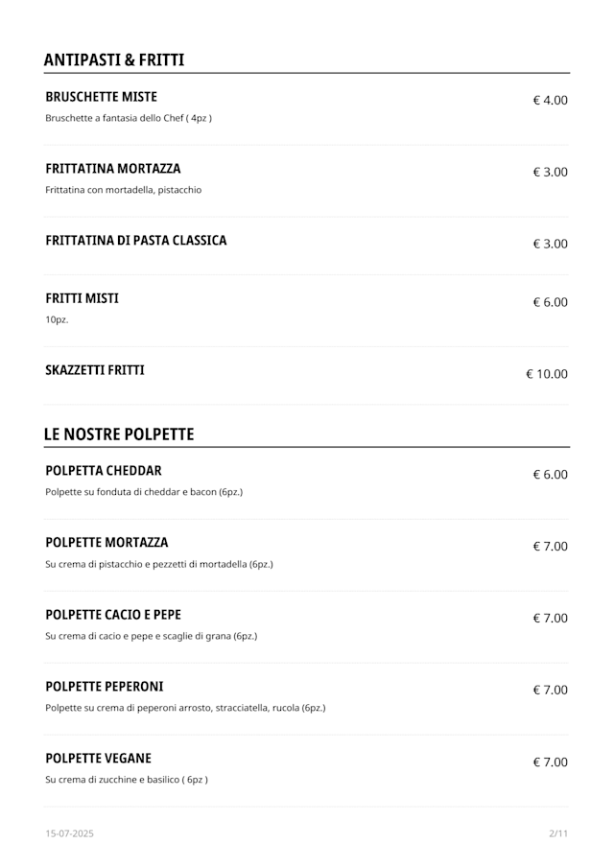Click the POLPETTE VEGANE item name
This screenshot has height=868, width=614.
[x=98, y=759]
